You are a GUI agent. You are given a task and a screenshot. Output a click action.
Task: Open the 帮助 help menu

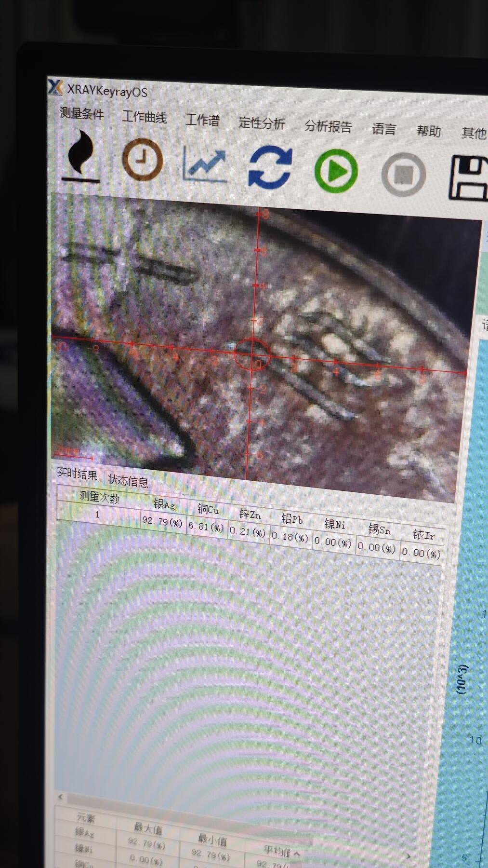pos(428,131)
